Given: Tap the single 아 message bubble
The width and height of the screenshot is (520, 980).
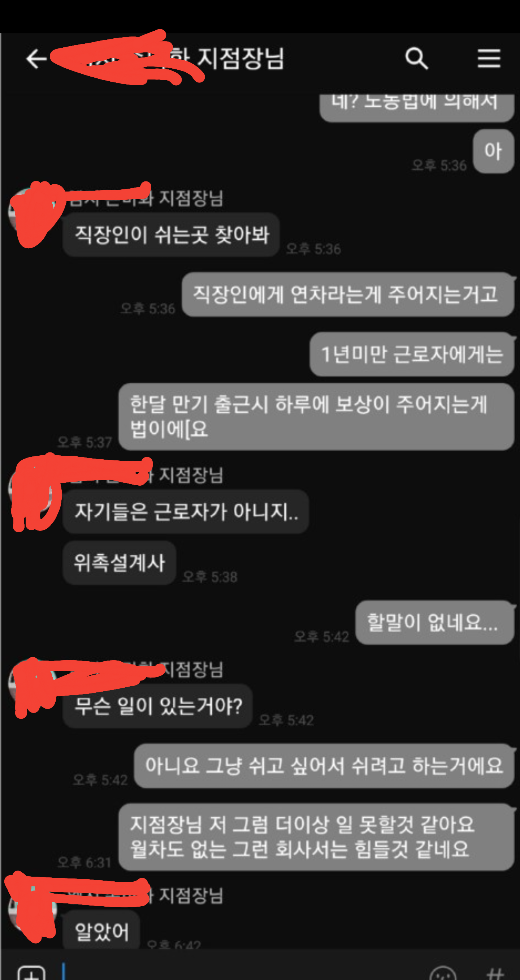Looking at the screenshot, I should [x=493, y=151].
